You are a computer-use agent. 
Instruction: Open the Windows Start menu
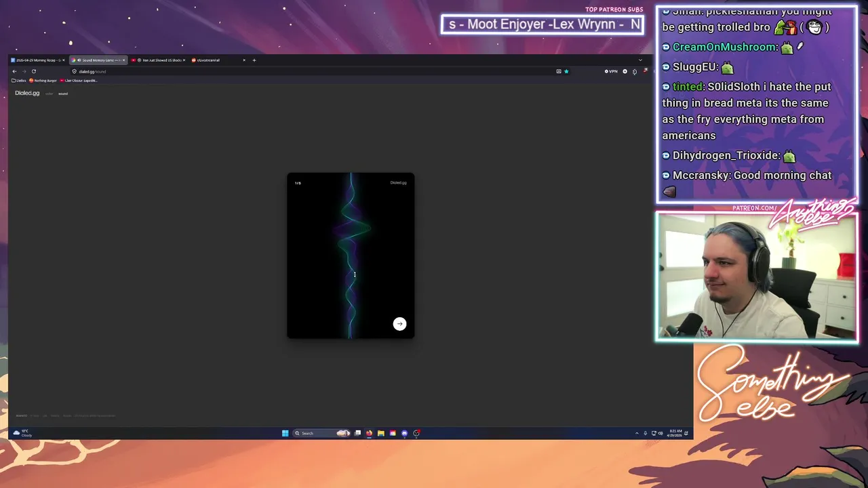coord(285,433)
